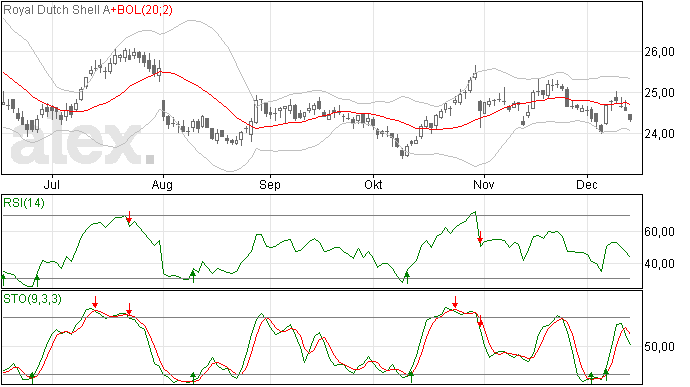The height and width of the screenshot is (387, 690).
Task: Click the 60,00 RSI axis value
Action: click(x=659, y=232)
